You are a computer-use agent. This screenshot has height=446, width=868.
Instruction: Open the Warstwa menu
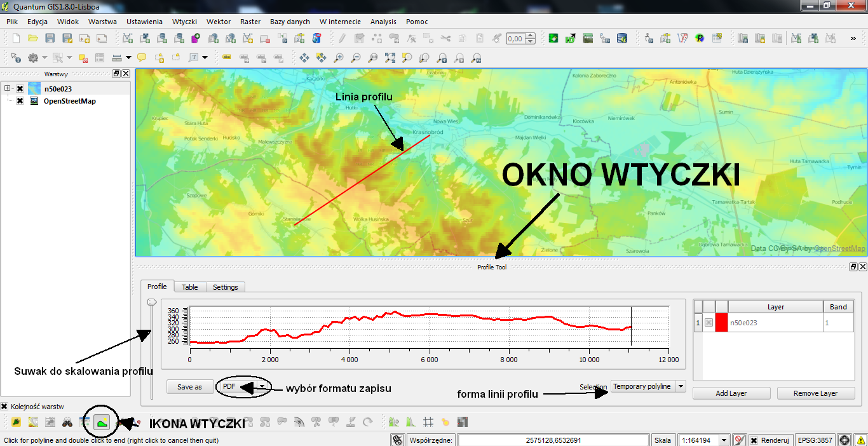point(102,22)
